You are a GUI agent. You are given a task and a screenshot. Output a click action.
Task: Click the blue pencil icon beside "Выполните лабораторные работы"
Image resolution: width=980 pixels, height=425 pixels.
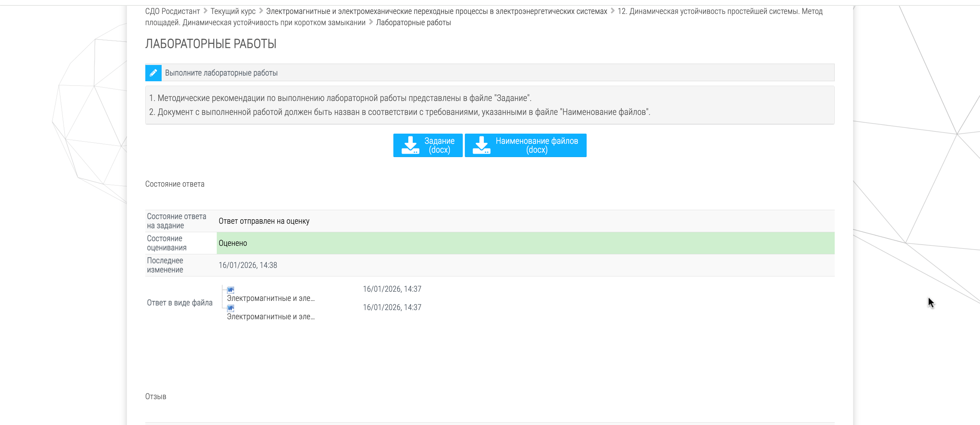pos(153,73)
